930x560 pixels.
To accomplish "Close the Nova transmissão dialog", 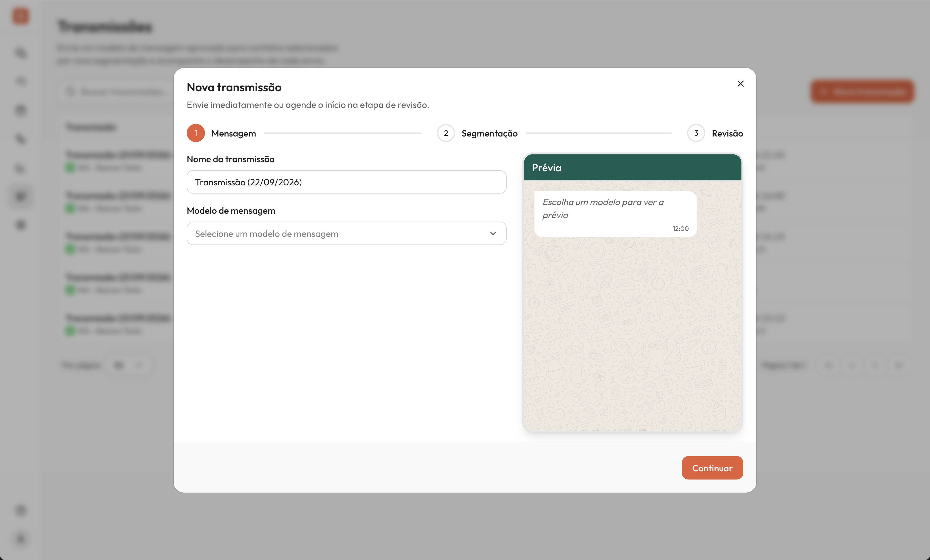I will [x=740, y=83].
